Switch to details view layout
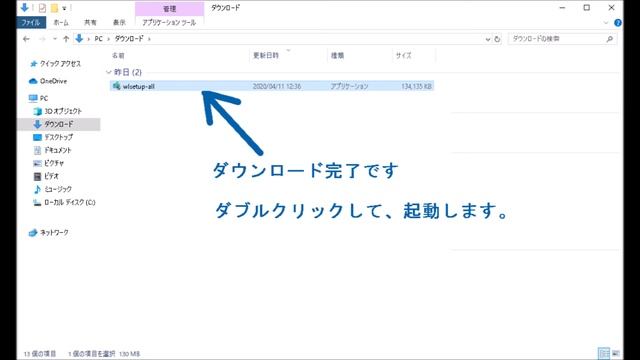640x360 pixels. coord(604,353)
